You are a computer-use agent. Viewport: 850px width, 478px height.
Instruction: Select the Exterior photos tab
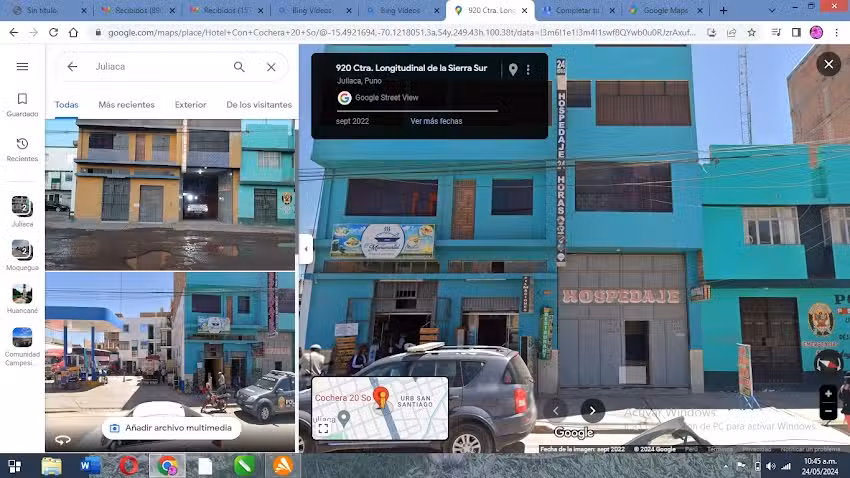190,105
